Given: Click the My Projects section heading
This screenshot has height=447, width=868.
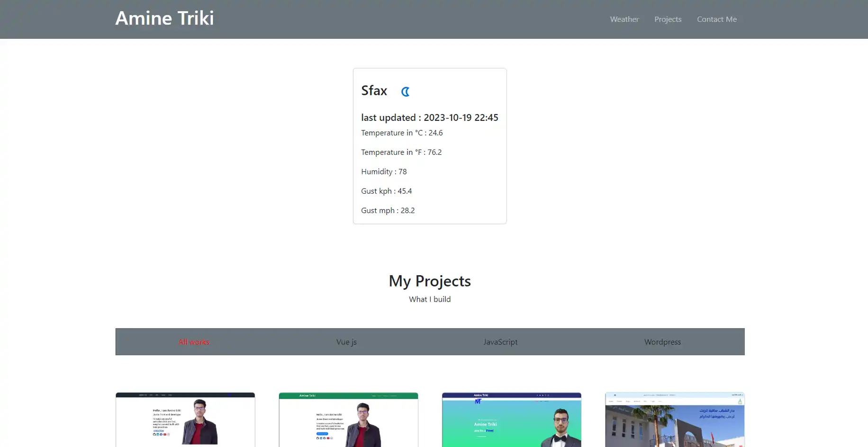Looking at the screenshot, I should click(429, 281).
